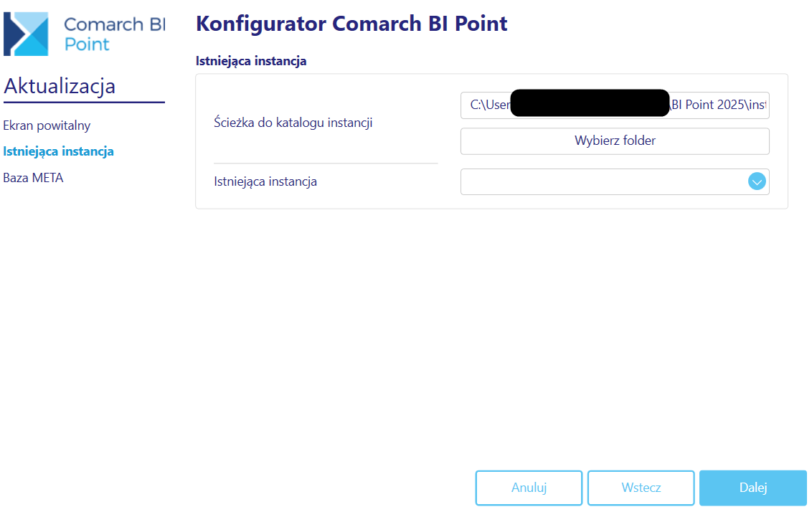The height and width of the screenshot is (512, 812).
Task: Click the instance catalog path input field
Action: point(615,105)
